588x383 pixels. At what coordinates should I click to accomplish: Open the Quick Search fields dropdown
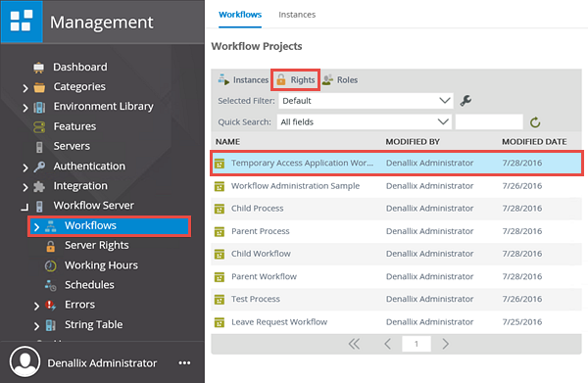pyautogui.click(x=364, y=122)
